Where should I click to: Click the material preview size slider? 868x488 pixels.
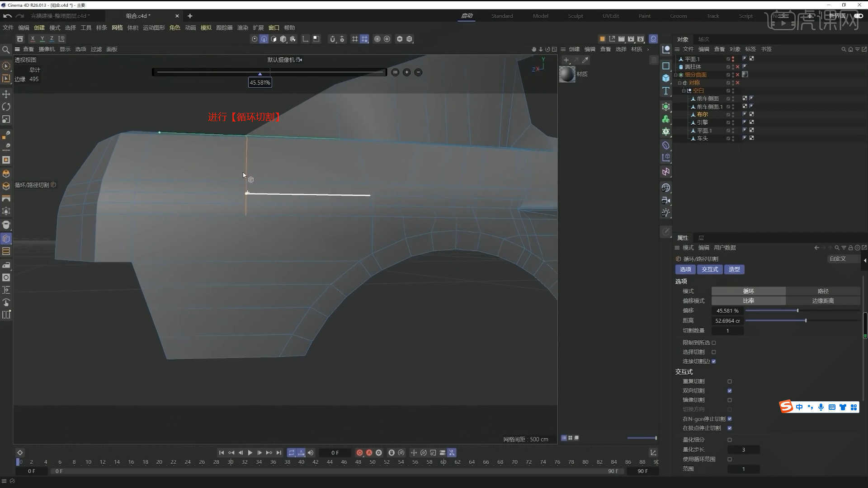click(x=642, y=438)
